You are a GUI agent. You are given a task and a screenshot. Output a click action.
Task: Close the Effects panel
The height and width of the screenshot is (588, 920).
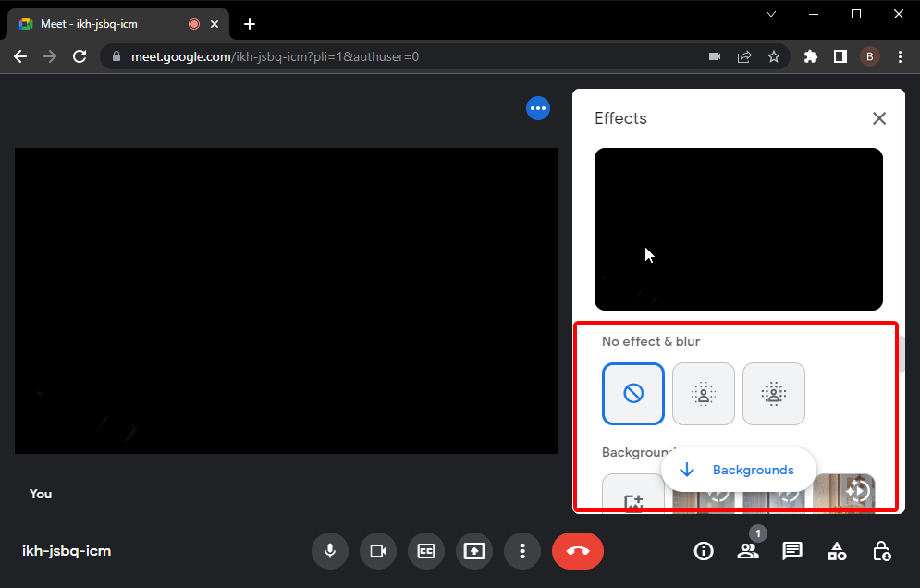(x=879, y=118)
